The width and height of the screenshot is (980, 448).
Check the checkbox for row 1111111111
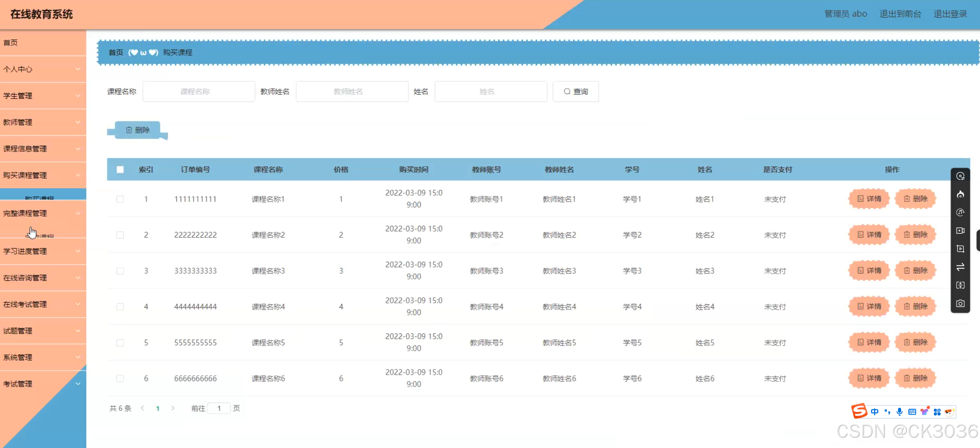point(120,199)
